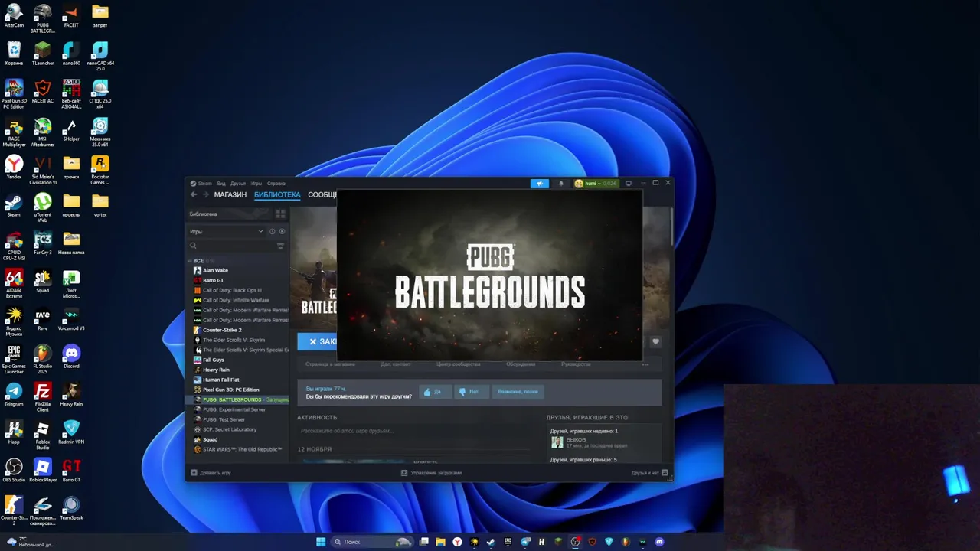Open the Руководства link
The image size is (980, 551).
click(x=576, y=364)
